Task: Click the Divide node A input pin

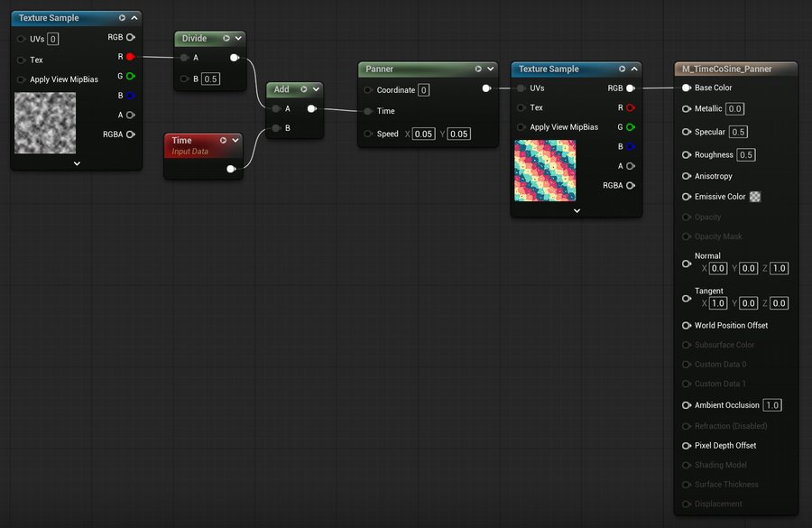Action: coord(184,58)
